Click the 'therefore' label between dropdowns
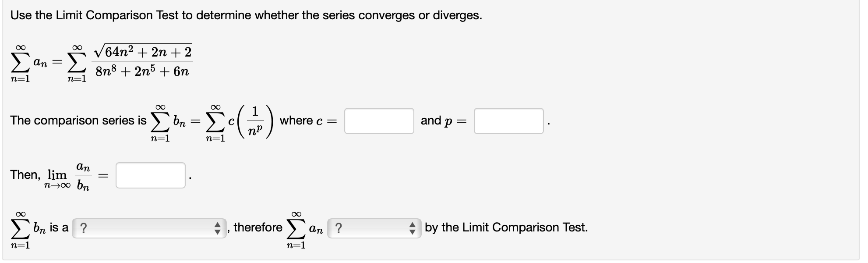This screenshot has width=868, height=263. [258, 227]
